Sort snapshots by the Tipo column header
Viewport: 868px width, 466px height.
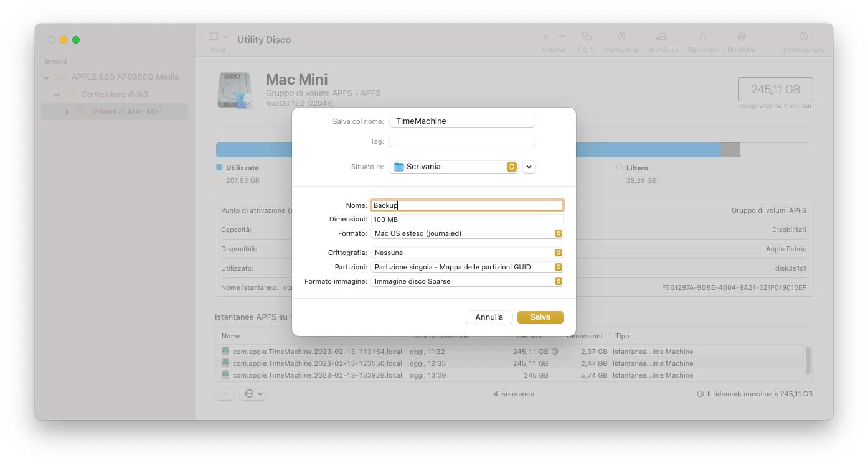pos(622,336)
